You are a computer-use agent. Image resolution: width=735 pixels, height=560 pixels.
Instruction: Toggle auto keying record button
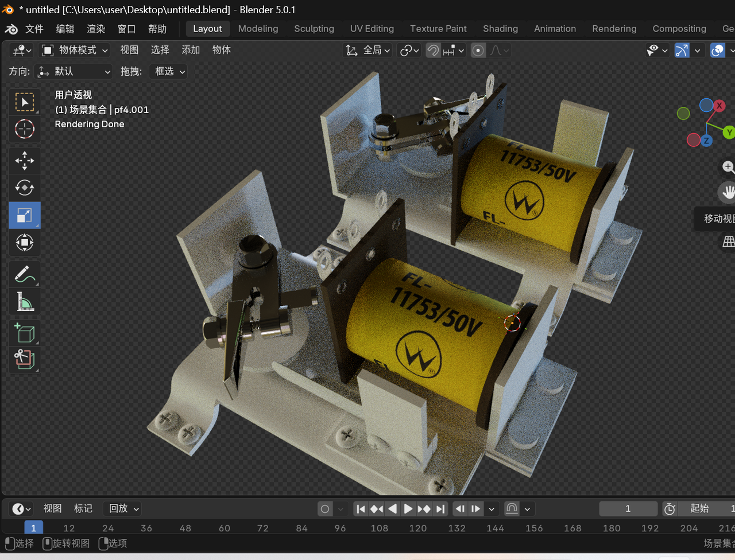click(x=325, y=509)
